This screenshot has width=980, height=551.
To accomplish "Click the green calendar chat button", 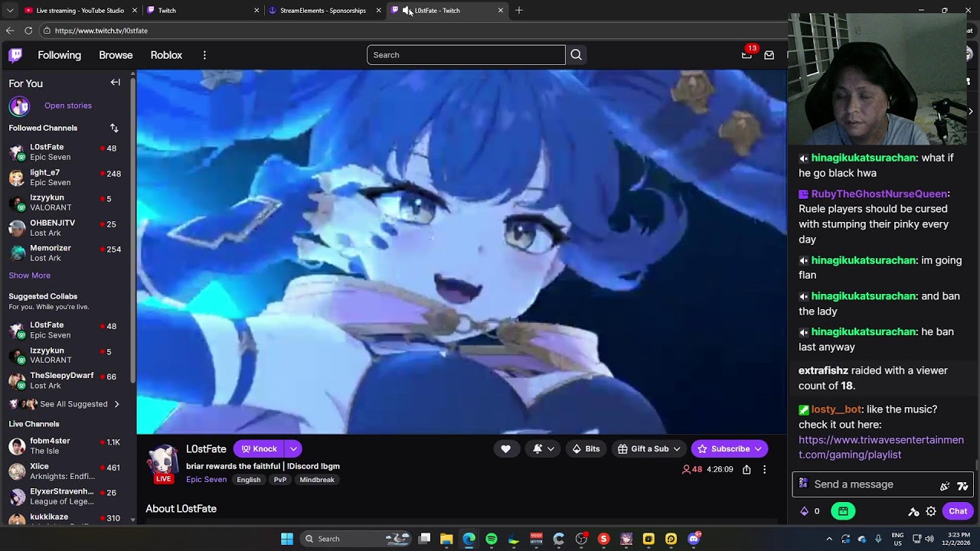I will [x=843, y=511].
